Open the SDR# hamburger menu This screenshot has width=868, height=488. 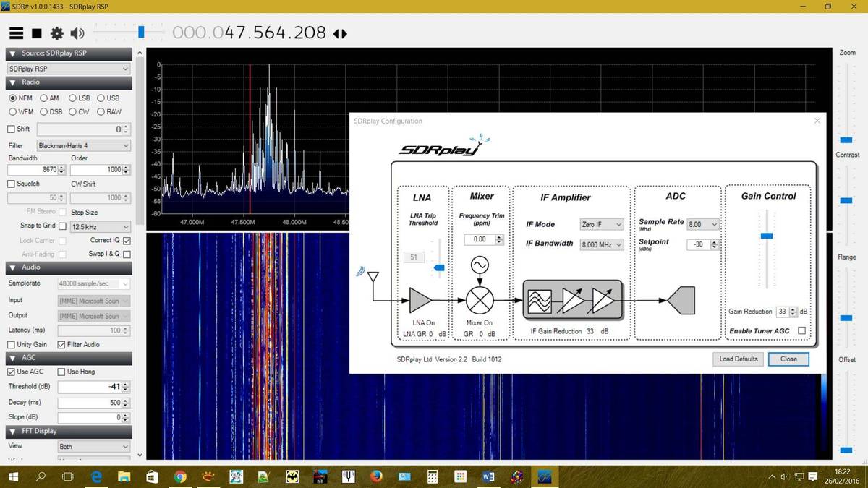coord(17,33)
